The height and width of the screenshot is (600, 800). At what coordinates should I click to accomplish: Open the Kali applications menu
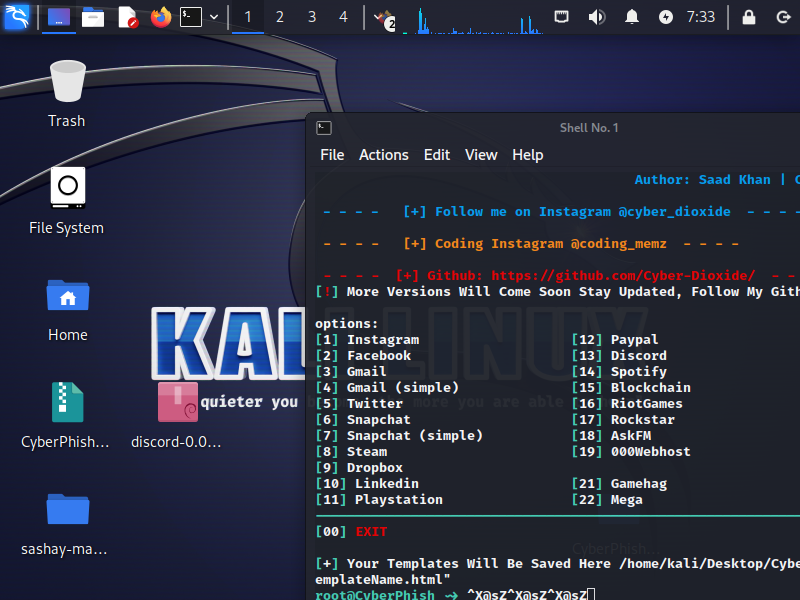tap(16, 17)
